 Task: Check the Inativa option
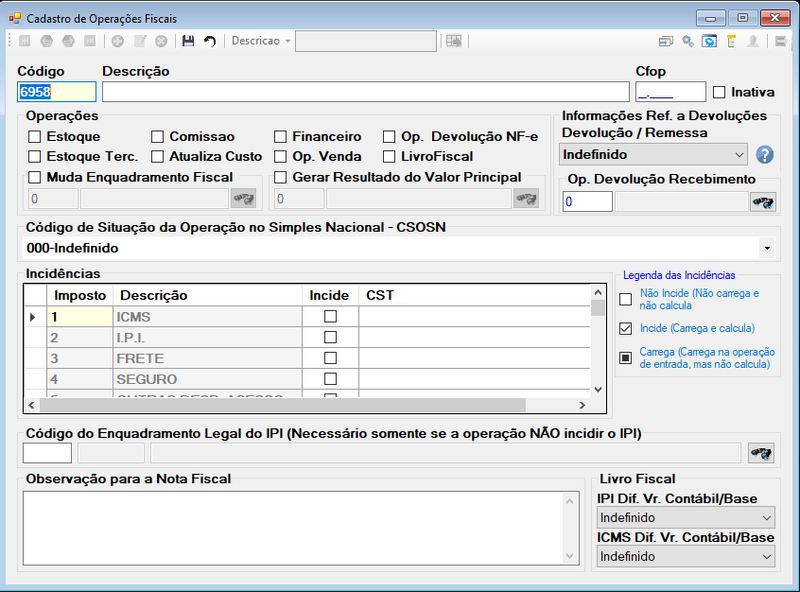719,92
